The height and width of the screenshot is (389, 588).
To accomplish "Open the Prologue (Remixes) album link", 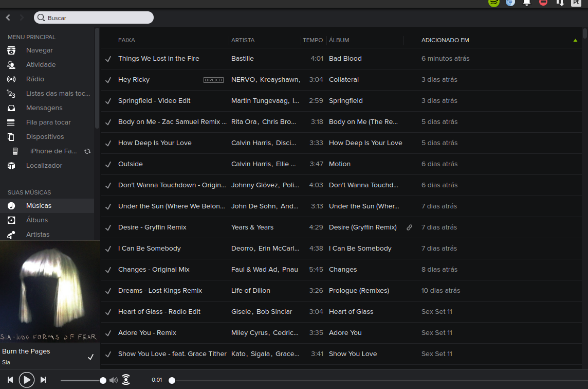I will [359, 291].
